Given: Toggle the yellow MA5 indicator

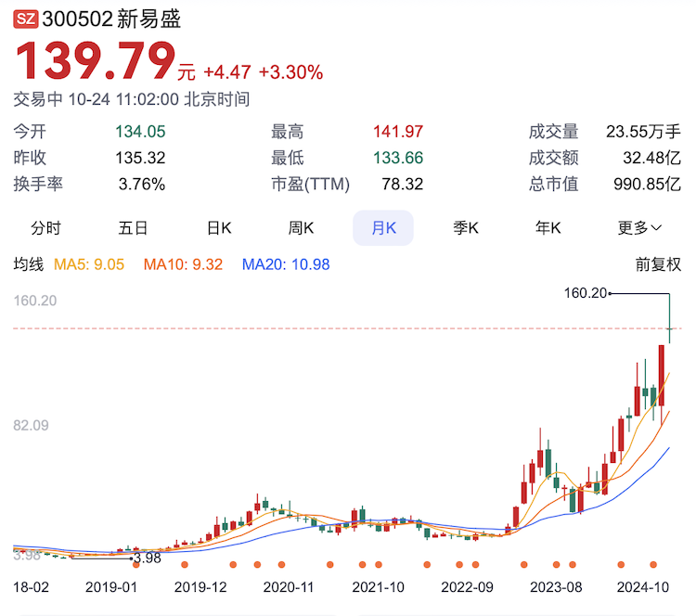Looking at the screenshot, I should (89, 264).
